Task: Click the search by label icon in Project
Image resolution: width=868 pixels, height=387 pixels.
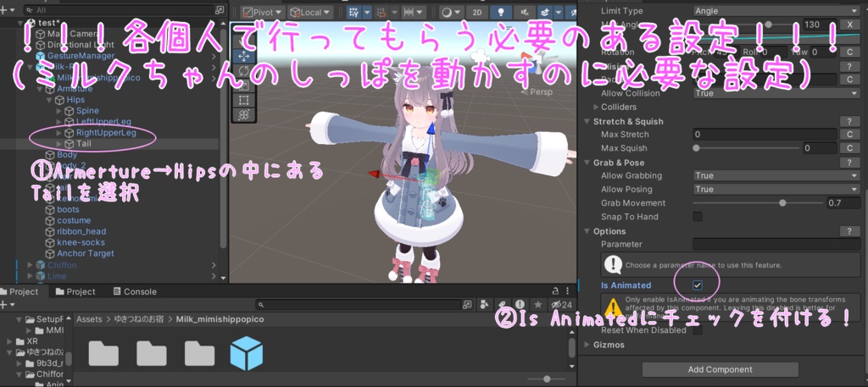Action: pyautogui.click(x=502, y=305)
